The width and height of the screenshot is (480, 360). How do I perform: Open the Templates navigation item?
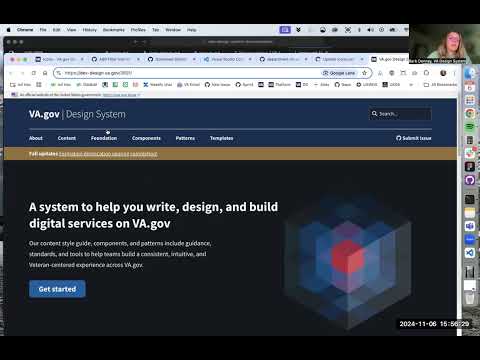[222, 138]
